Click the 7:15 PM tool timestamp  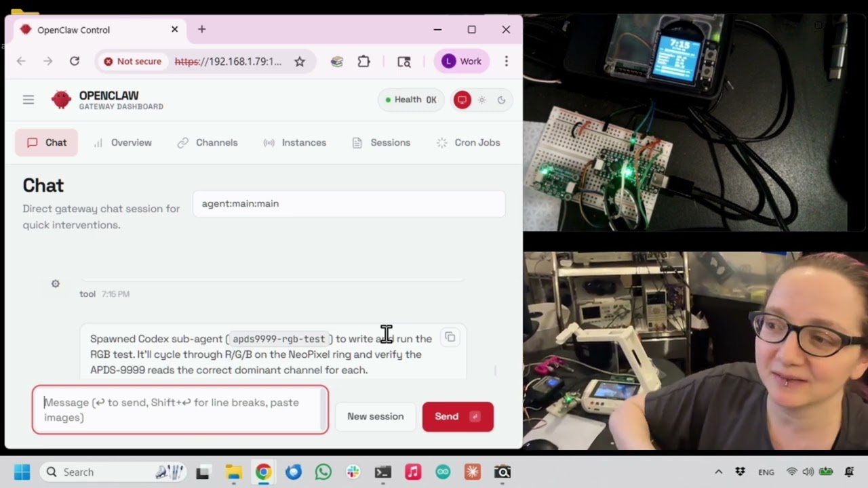click(115, 293)
